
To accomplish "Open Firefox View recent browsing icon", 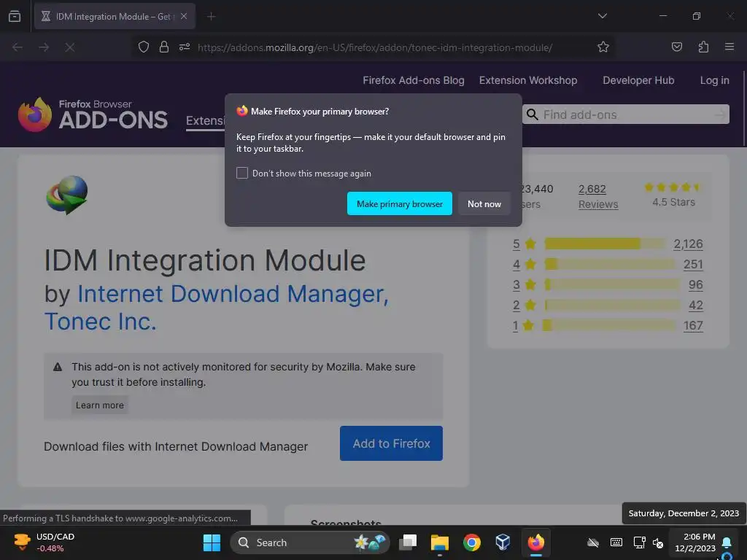I will click(15, 17).
